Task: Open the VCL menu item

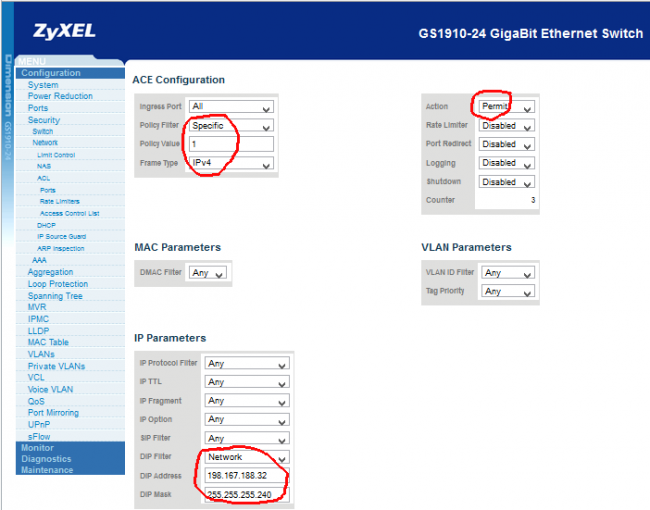Action: (x=36, y=378)
